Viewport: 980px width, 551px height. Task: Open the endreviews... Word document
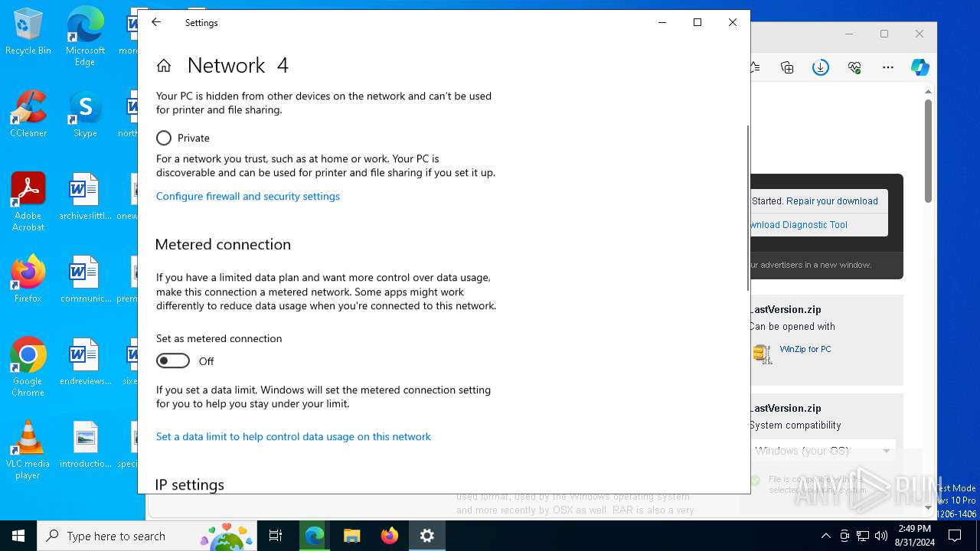pyautogui.click(x=85, y=363)
